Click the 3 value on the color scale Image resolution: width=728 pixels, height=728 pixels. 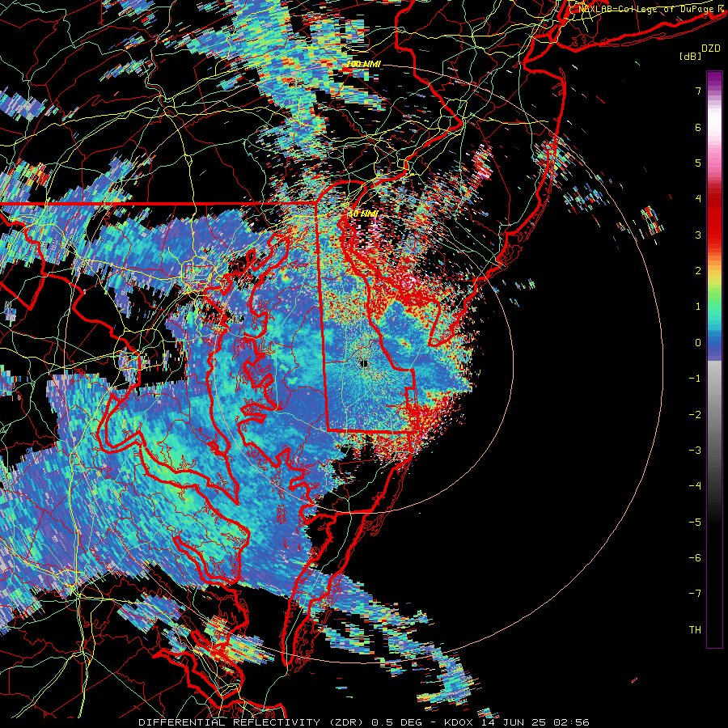pos(698,235)
